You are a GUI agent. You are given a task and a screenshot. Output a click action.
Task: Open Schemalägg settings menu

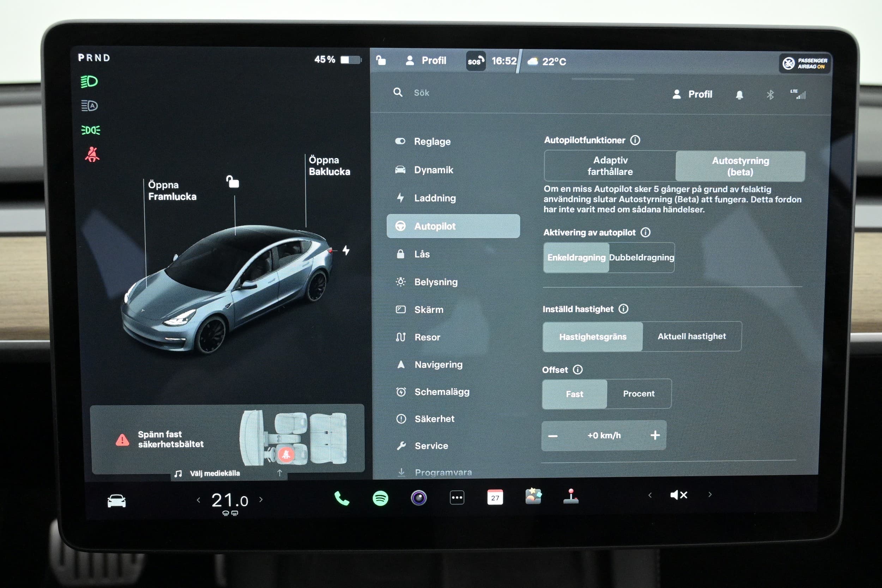click(x=453, y=392)
